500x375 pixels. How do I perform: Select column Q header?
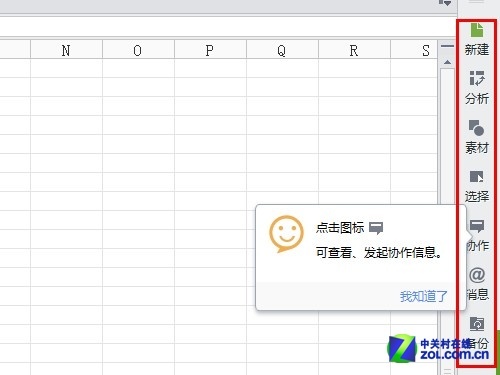coord(282,50)
